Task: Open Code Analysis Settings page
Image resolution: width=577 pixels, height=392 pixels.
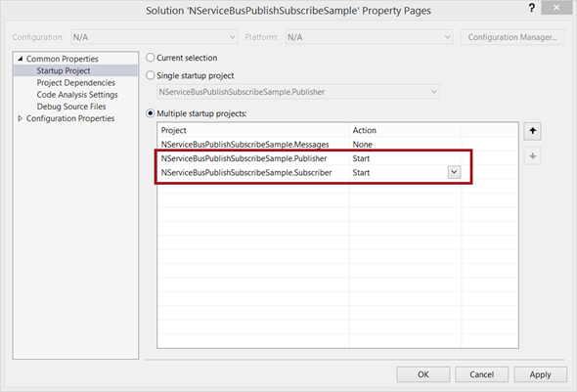Action: [77, 95]
